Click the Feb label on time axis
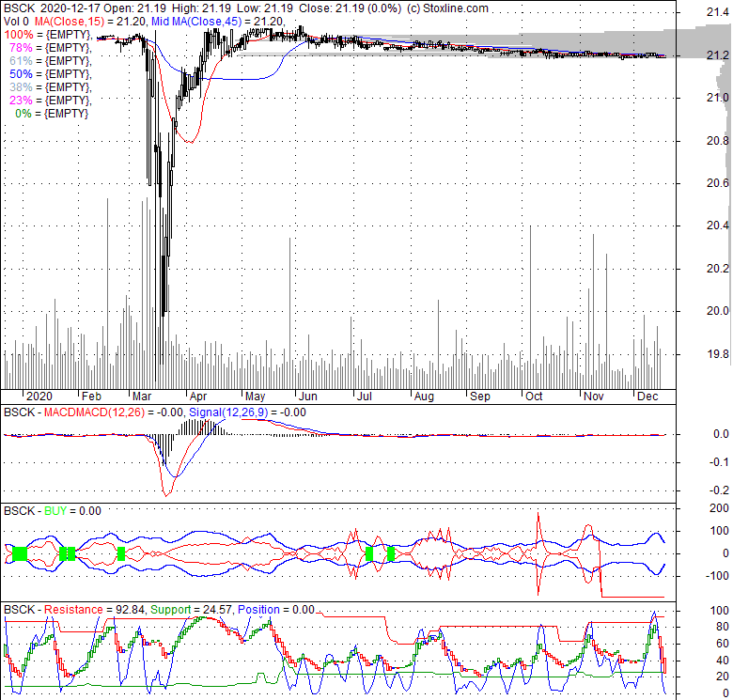Image resolution: width=733 pixels, height=700 pixels. (91, 397)
